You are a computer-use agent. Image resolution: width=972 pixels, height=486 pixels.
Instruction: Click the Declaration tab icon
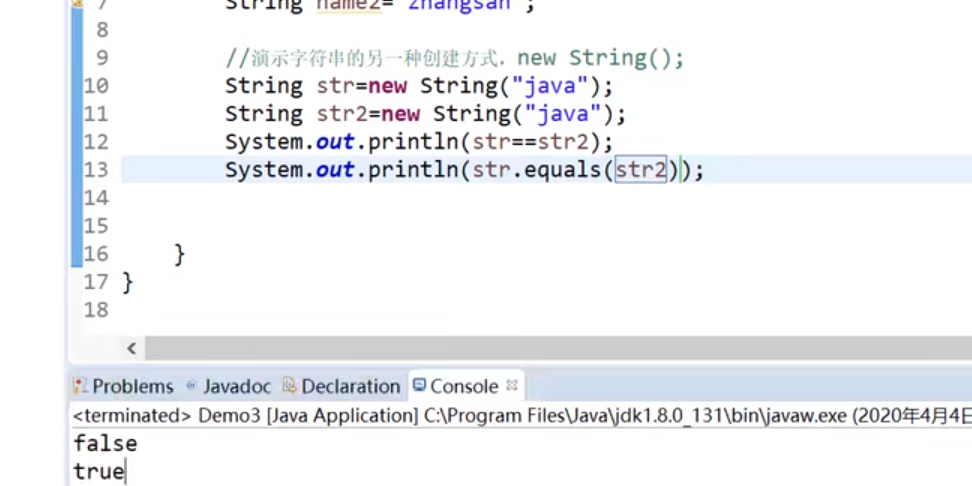tap(289, 386)
